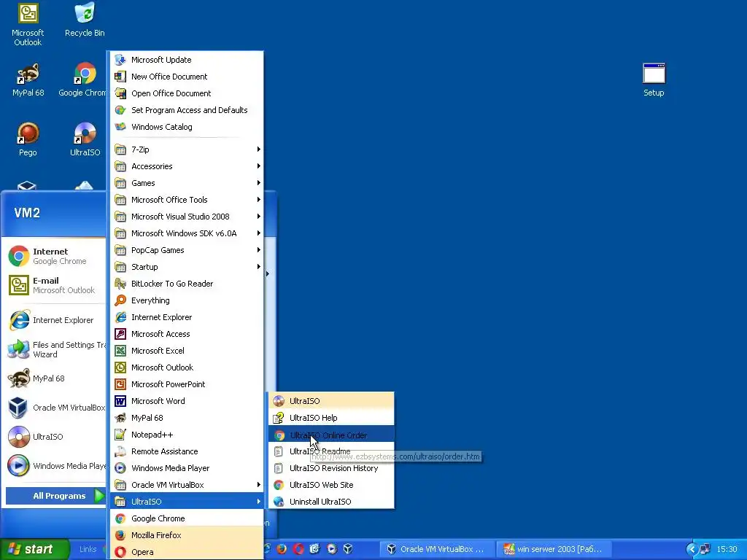Viewport: 747px width, 560px height.
Task: Open Microsoft Outlook desktop shortcut
Action: click(28, 25)
